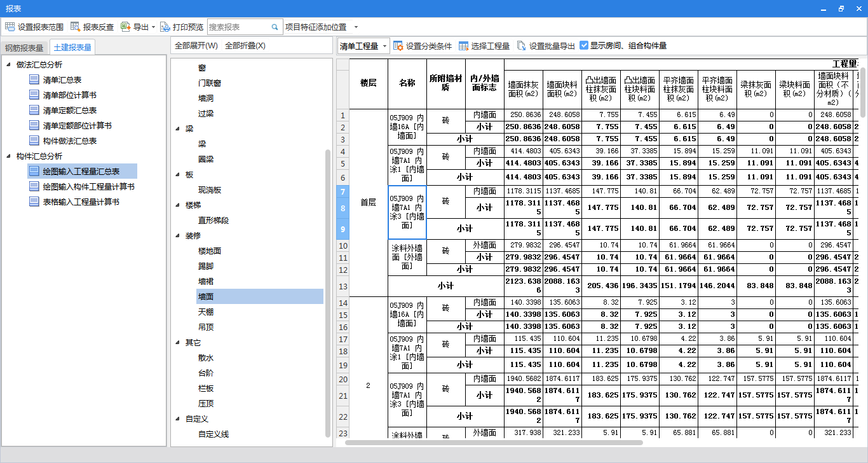Select 过梁 in component list
This screenshot has width=868, height=463.
pyautogui.click(x=206, y=113)
